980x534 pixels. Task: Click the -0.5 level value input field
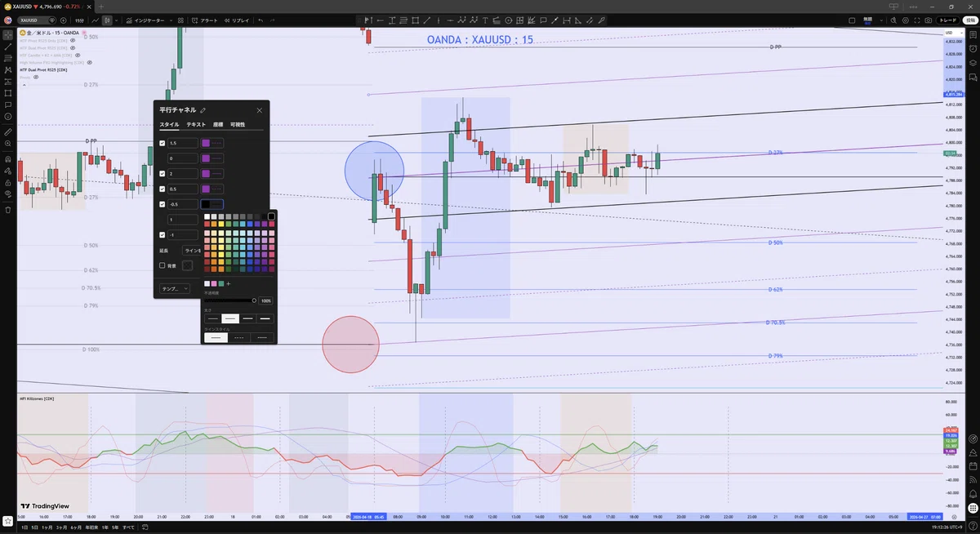point(183,204)
